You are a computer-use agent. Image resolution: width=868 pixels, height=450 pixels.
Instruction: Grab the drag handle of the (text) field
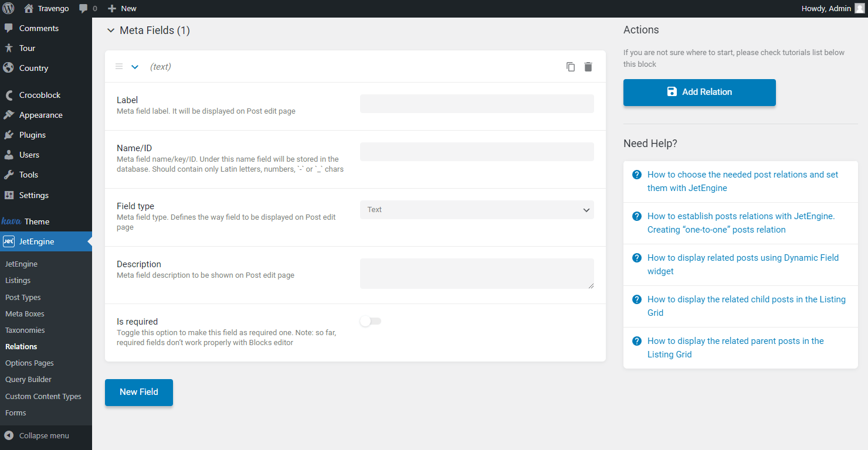pos(119,67)
